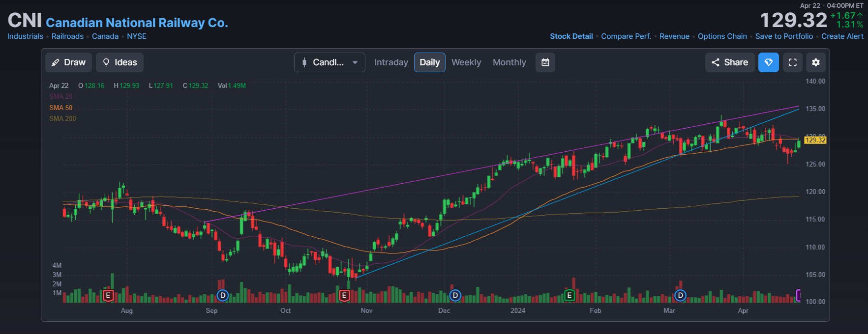The height and width of the screenshot is (334, 868).
Task: Open the Draw tools
Action: coord(68,62)
